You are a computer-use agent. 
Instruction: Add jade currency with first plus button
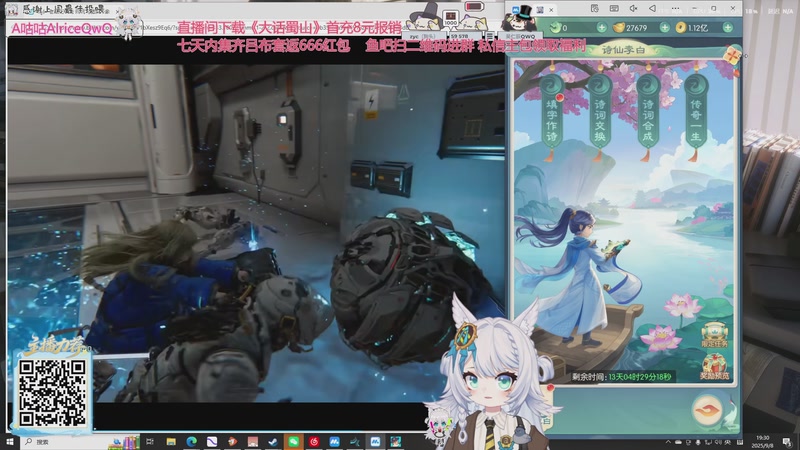click(x=602, y=28)
